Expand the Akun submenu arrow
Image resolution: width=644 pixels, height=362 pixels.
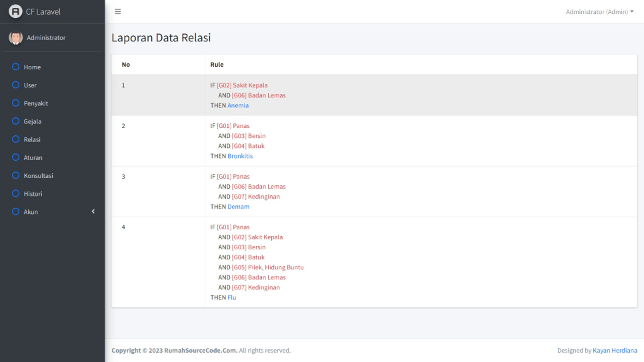point(93,211)
